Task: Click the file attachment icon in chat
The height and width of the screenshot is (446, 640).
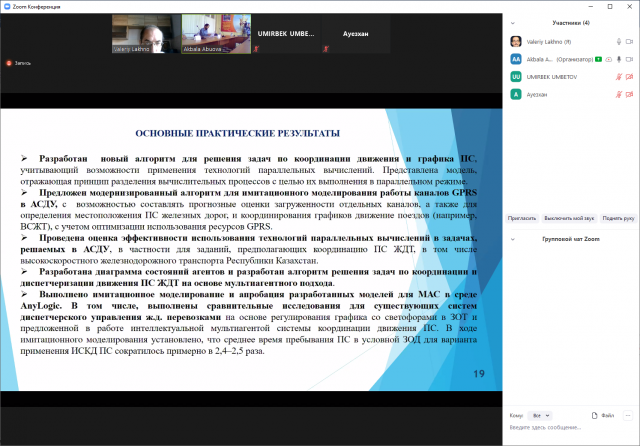Action: tap(594, 415)
